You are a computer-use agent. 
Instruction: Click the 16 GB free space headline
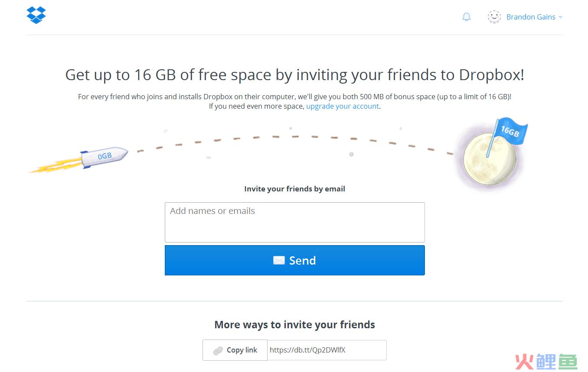pyautogui.click(x=295, y=75)
